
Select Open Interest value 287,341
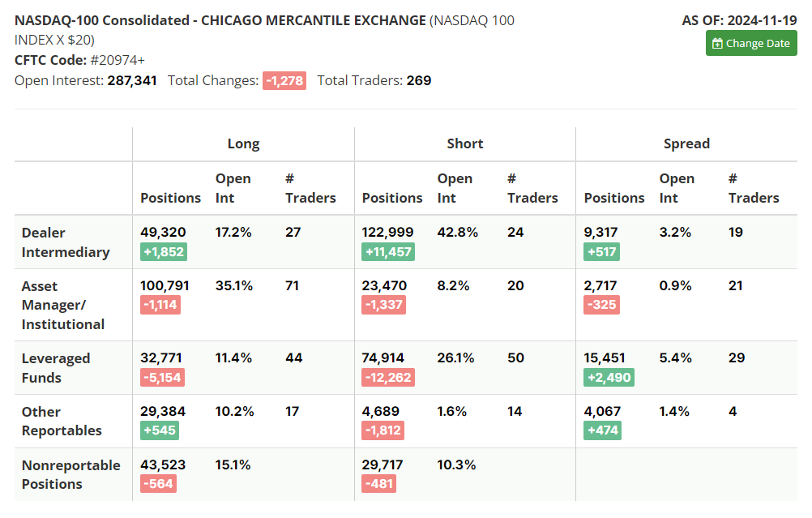click(132, 81)
